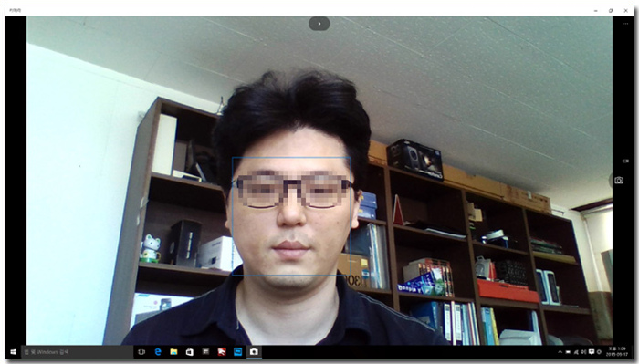
Task: Open Task View from the taskbar
Action: (x=141, y=352)
